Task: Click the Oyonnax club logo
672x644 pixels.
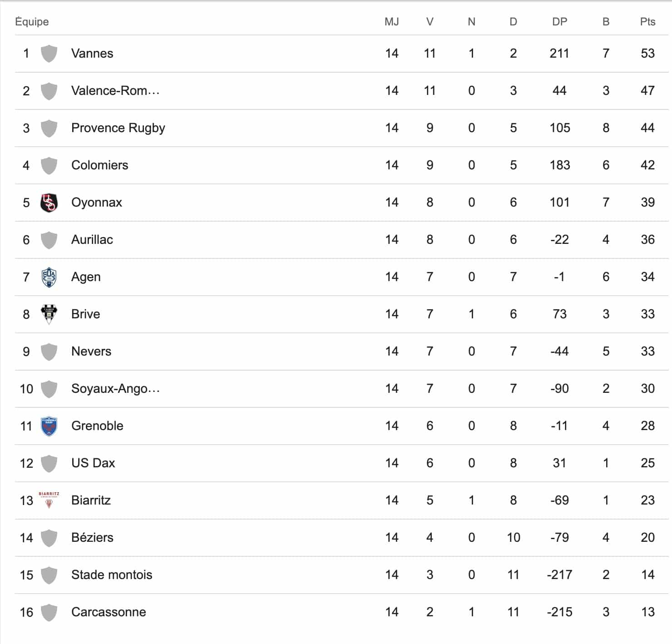Action: click(49, 203)
